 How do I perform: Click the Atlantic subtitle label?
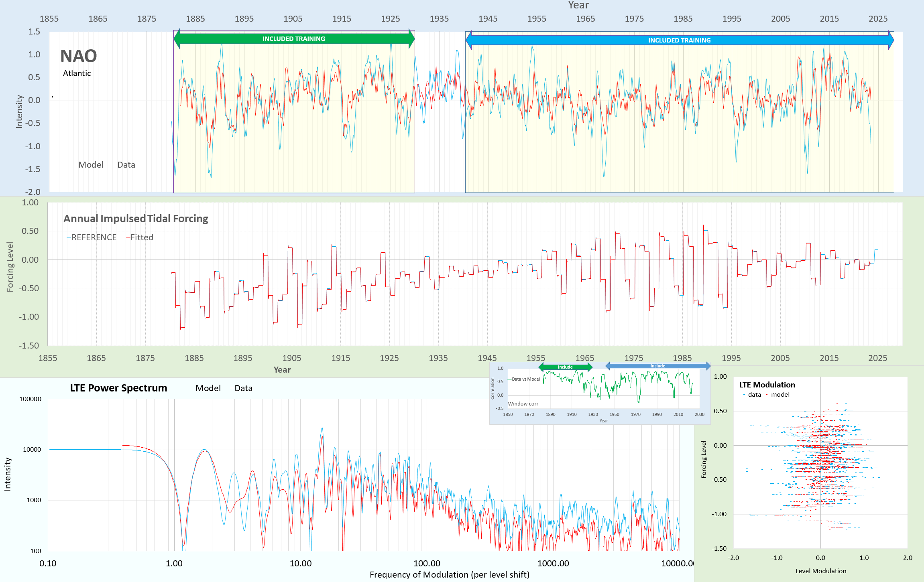coord(77,73)
